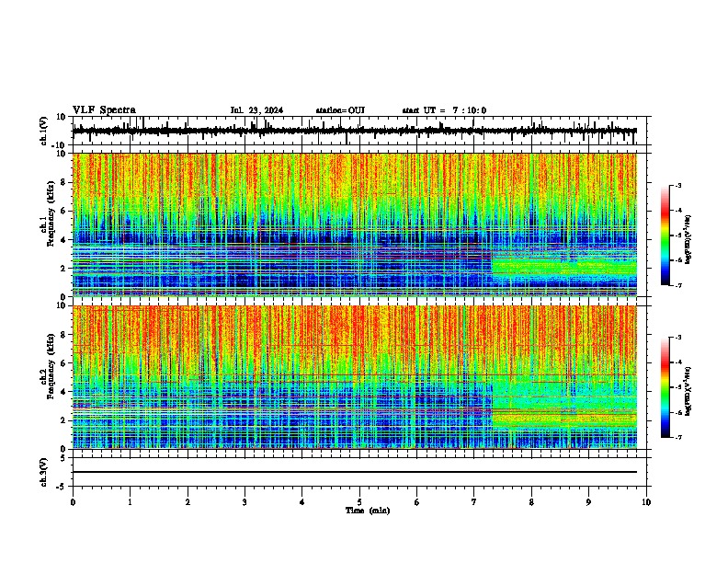
Task: Click the "6" kHz tick of ch.2 spectrogram
Action: coord(63,363)
